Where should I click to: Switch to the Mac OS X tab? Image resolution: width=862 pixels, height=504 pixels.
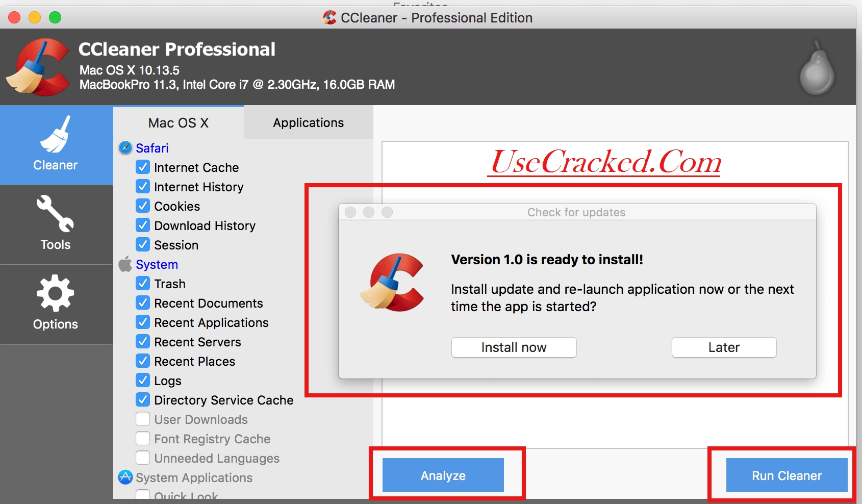click(179, 122)
